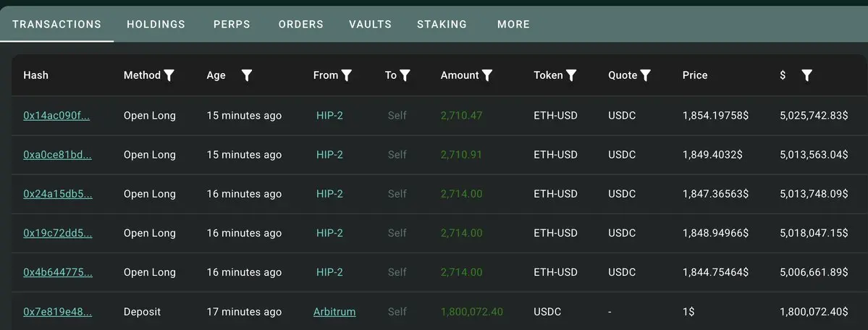Open the Staking tab
The width and height of the screenshot is (868, 330).
[x=442, y=25]
